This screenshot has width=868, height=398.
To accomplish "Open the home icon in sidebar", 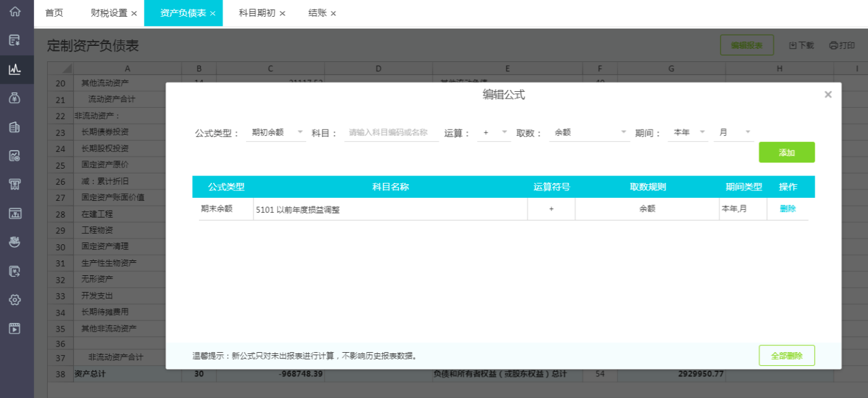I will pyautogui.click(x=15, y=11).
